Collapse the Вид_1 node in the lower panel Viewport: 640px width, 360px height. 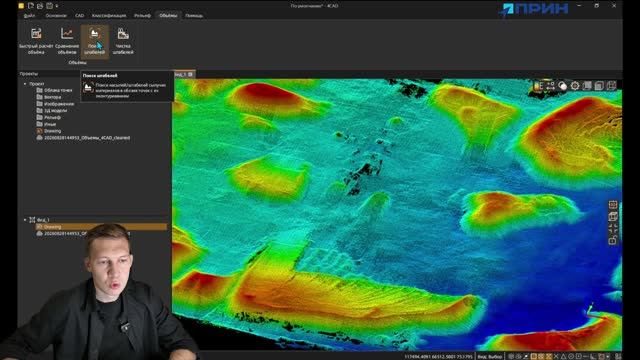[25, 220]
